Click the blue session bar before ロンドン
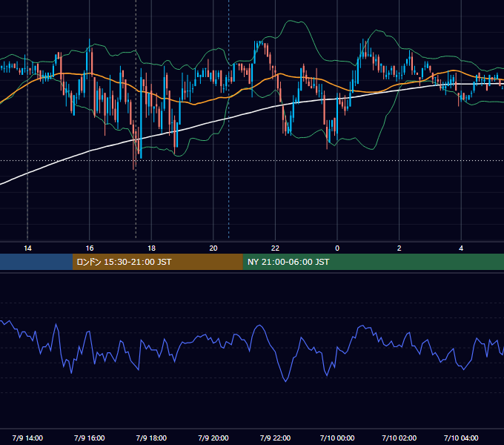Image resolution: width=504 pixels, height=445 pixels. [x=36, y=262]
